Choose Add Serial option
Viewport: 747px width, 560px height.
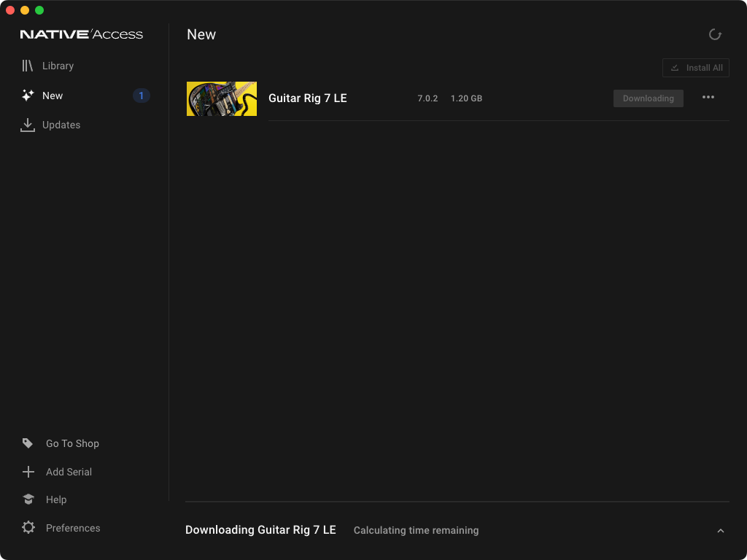pyautogui.click(x=69, y=472)
